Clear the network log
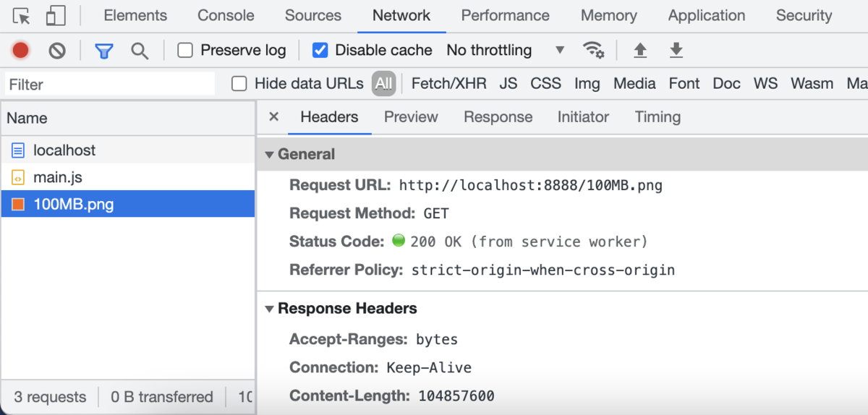The width and height of the screenshot is (868, 415). (57, 50)
